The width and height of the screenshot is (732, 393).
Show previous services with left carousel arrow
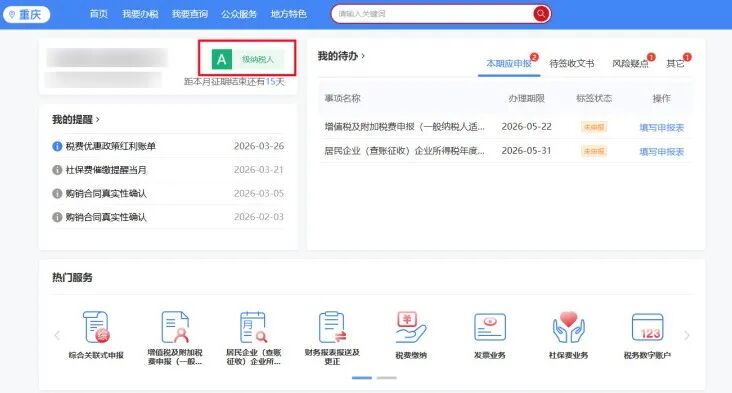[57, 335]
